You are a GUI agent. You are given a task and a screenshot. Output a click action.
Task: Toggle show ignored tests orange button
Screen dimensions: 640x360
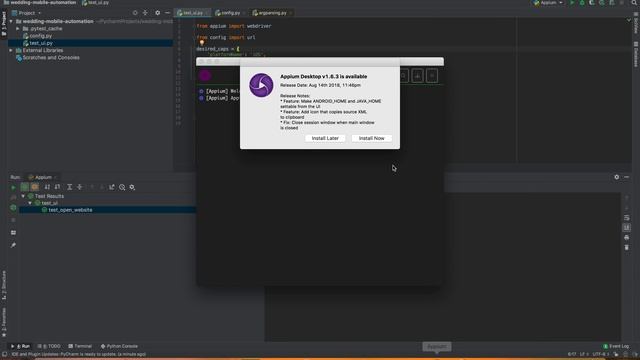click(35, 187)
